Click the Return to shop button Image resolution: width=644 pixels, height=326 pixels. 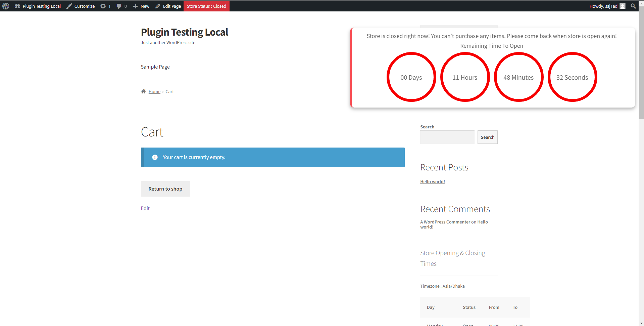tap(165, 189)
